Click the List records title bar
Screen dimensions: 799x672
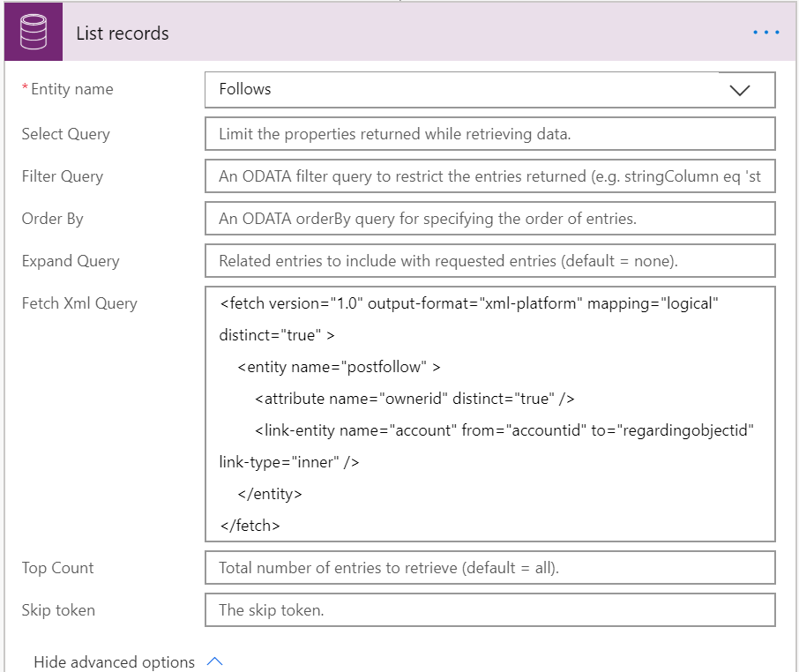(397, 33)
